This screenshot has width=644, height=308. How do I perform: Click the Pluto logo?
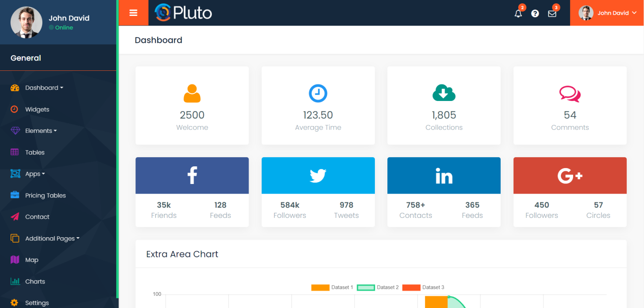pyautogui.click(x=183, y=13)
